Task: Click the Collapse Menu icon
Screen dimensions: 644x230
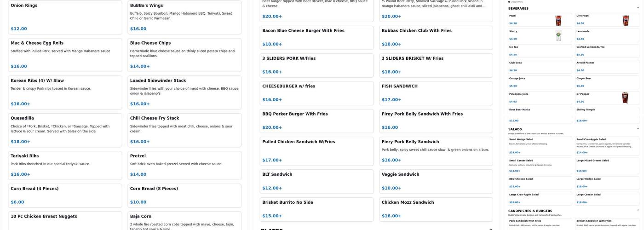Action: pos(509,2)
